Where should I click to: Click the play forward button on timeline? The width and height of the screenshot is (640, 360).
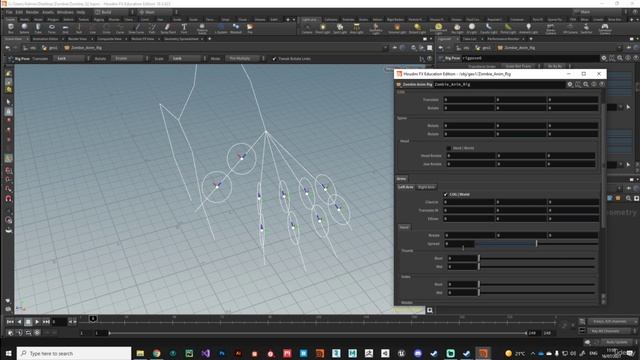[37, 322]
